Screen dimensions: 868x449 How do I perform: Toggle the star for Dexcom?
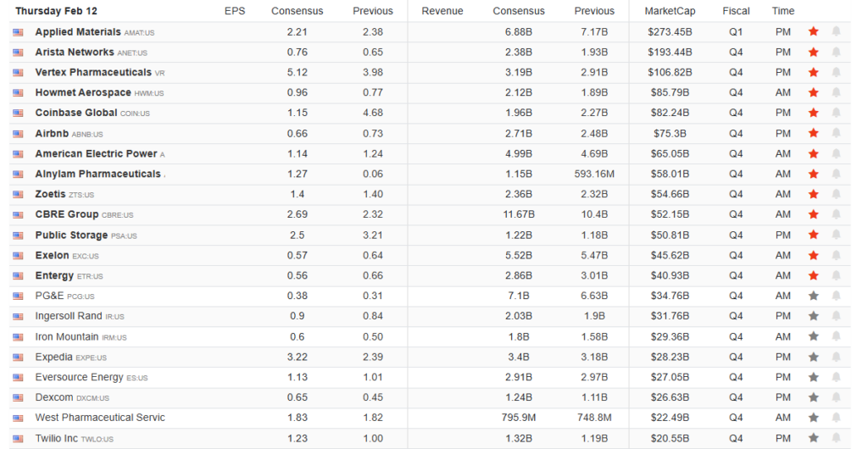click(814, 398)
